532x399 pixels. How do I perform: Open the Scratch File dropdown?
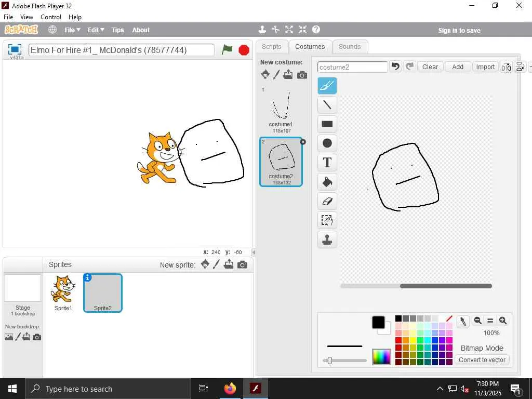tap(72, 30)
